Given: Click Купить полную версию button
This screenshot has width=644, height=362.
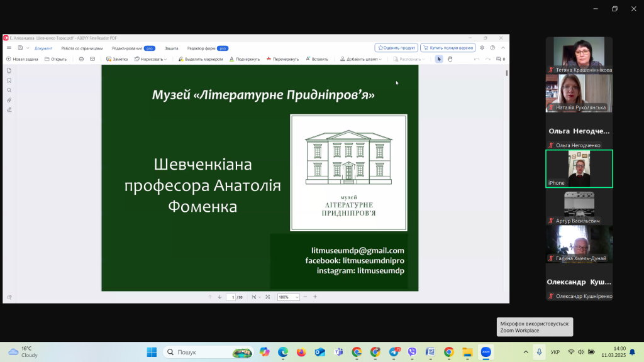Looking at the screenshot, I should pos(447,48).
